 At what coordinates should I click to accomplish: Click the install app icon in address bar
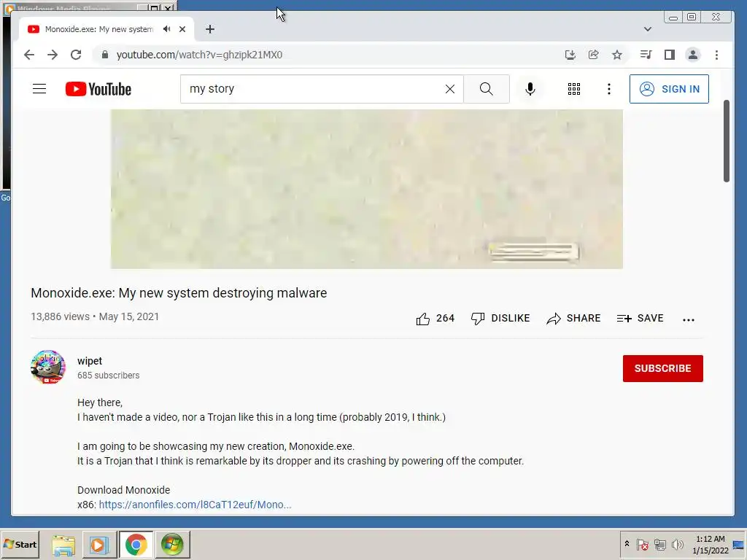pyautogui.click(x=570, y=55)
